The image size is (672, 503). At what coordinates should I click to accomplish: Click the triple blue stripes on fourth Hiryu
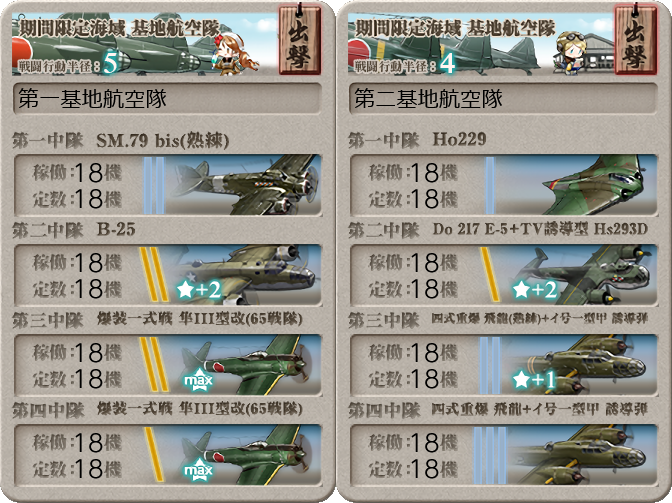[x=490, y=455]
